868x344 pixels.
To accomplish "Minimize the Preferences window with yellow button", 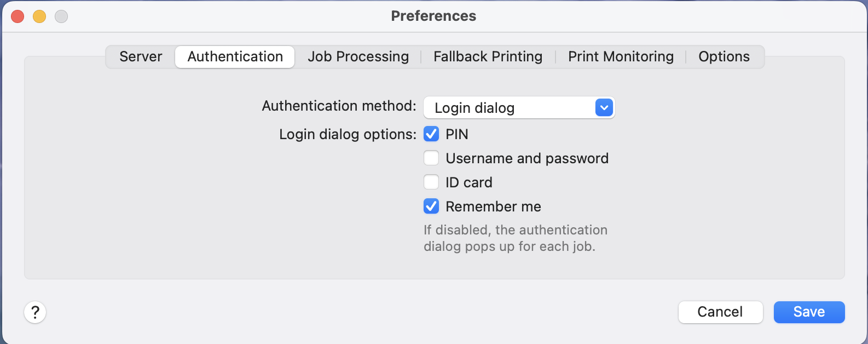I will tap(39, 16).
